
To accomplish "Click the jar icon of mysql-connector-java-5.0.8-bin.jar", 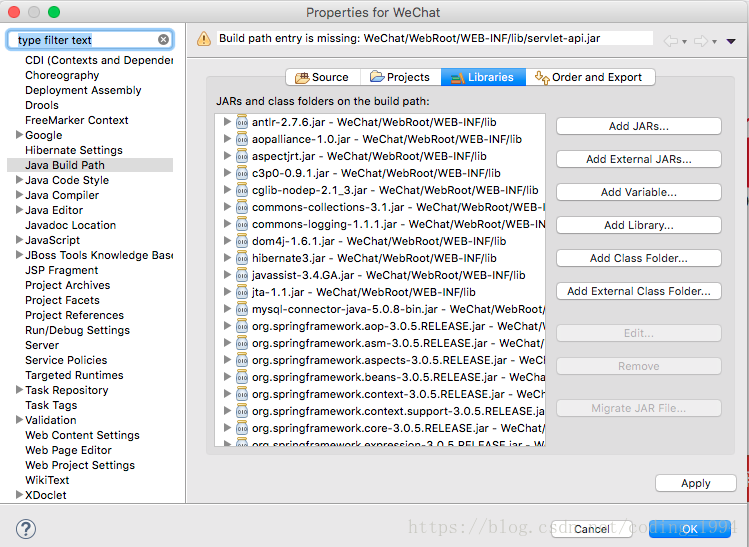I will [x=242, y=309].
